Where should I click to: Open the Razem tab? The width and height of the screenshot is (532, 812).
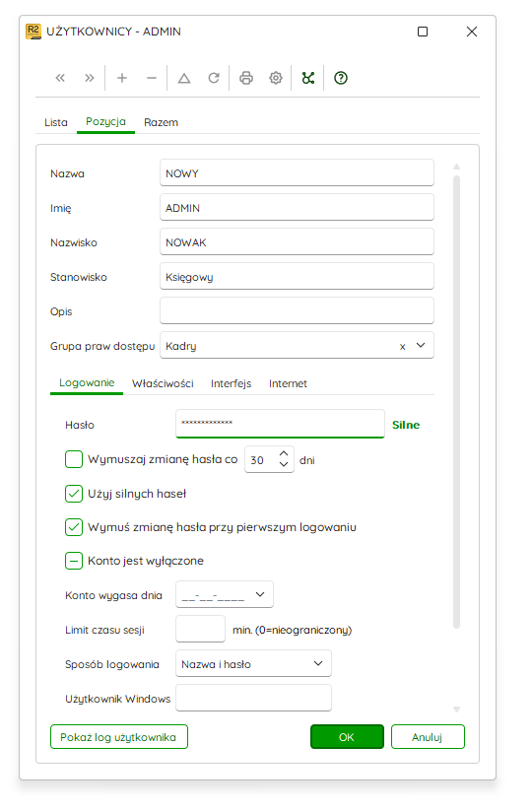pyautogui.click(x=161, y=123)
